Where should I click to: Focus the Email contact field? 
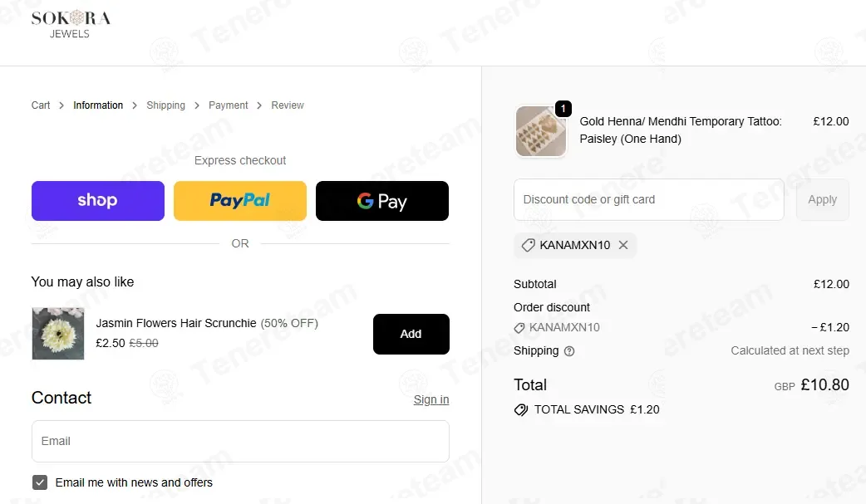pos(240,441)
